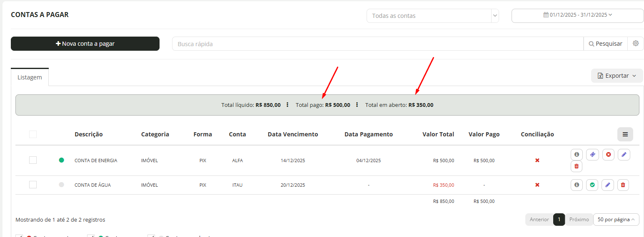Click Total pago R$ 500,00 summary
Image resolution: width=644 pixels, height=237 pixels.
tap(323, 105)
